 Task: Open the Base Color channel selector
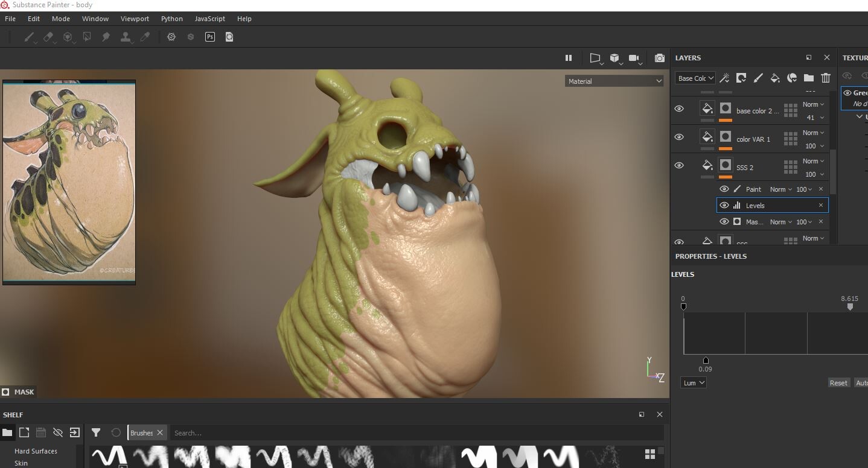[x=694, y=78]
